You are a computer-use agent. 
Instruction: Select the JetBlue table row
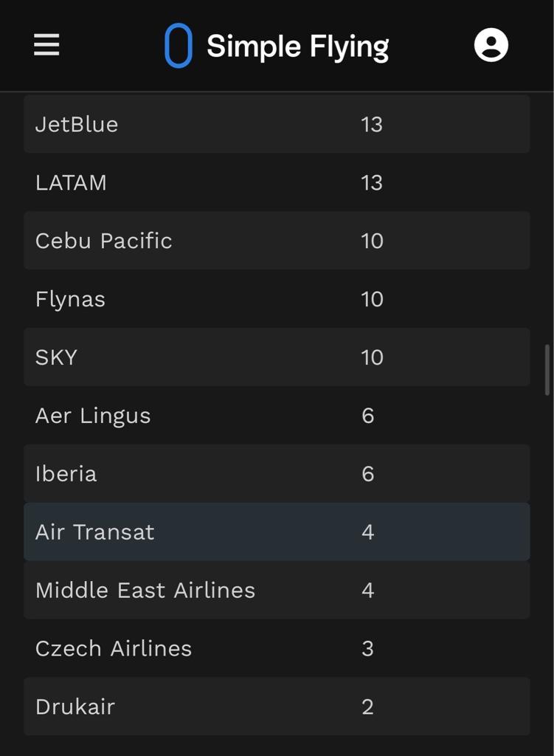click(277, 124)
